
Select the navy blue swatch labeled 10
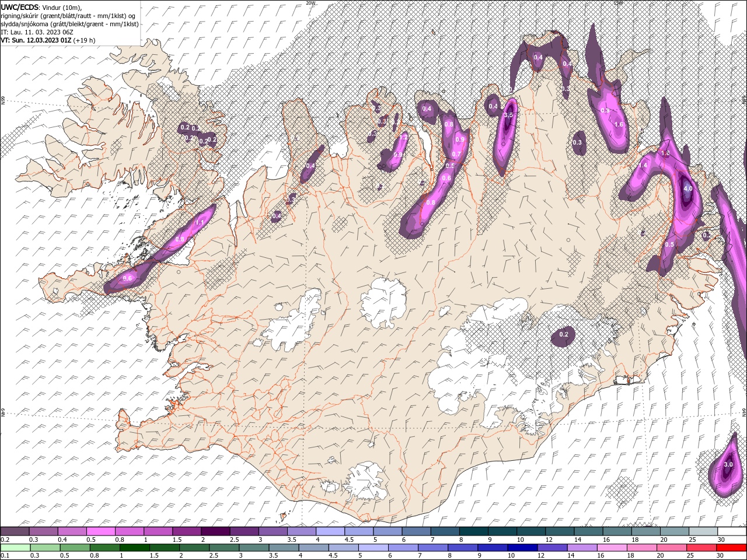coord(522,548)
